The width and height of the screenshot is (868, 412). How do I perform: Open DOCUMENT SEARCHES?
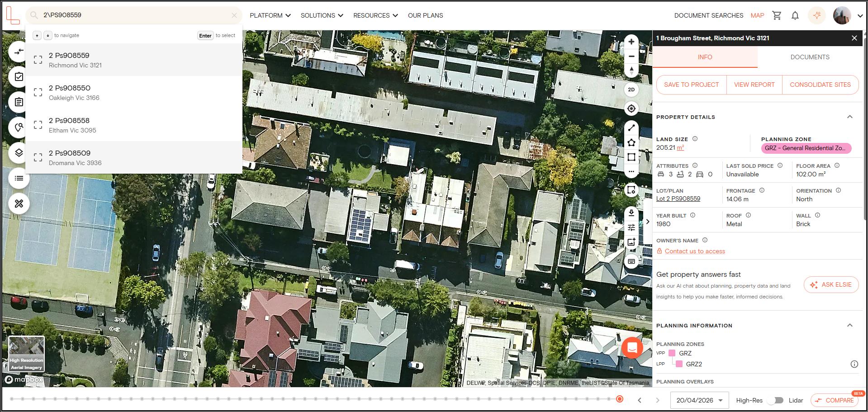[x=708, y=15]
